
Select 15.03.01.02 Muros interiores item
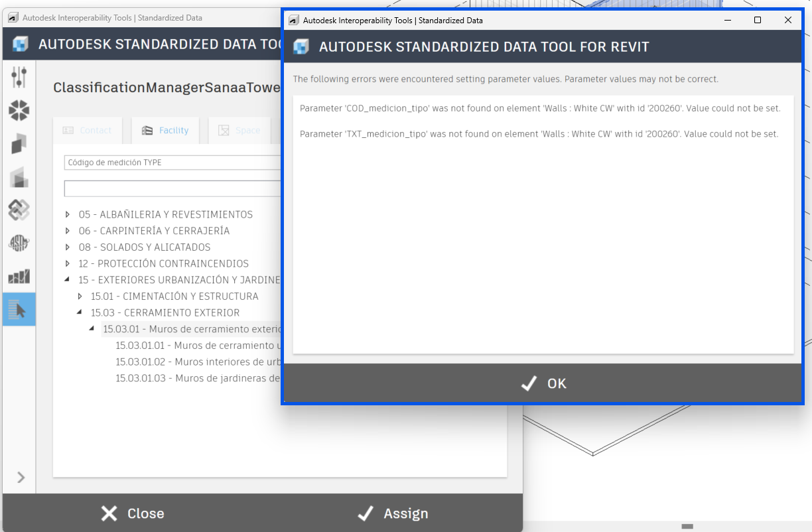click(198, 362)
